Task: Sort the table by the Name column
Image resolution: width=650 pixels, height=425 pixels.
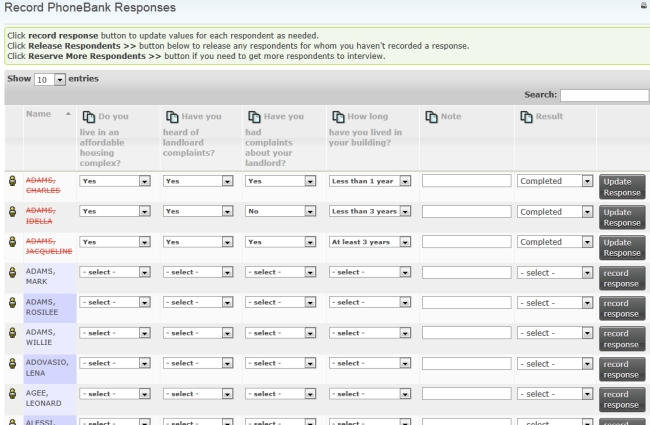Action: 48,116
